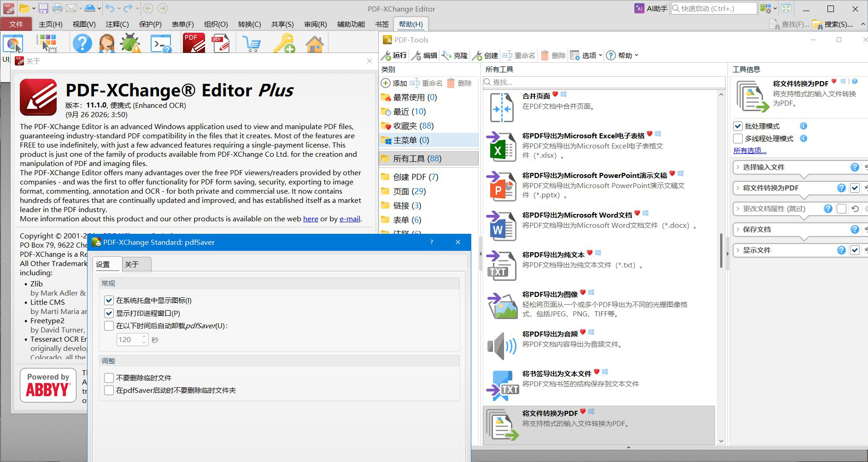
Task: Open the 帮助 dropdown in PDF-Tools toolbar
Action: point(622,55)
